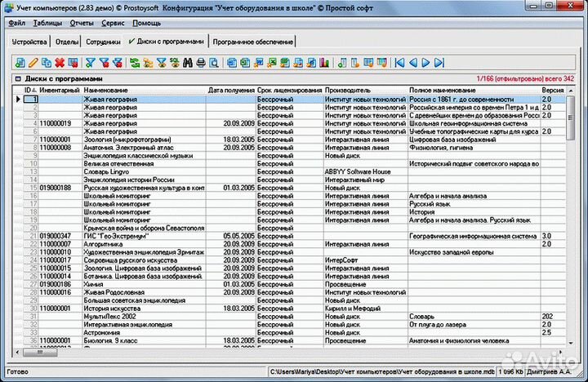588x382 pixels.
Task: Open the 'Программное обеспечение' tab
Action: click(x=253, y=41)
